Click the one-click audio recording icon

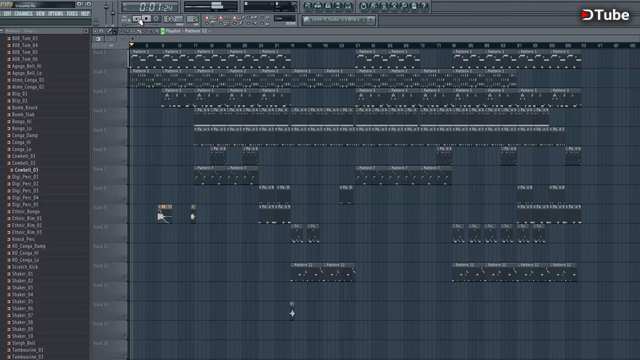tap(404, 6)
